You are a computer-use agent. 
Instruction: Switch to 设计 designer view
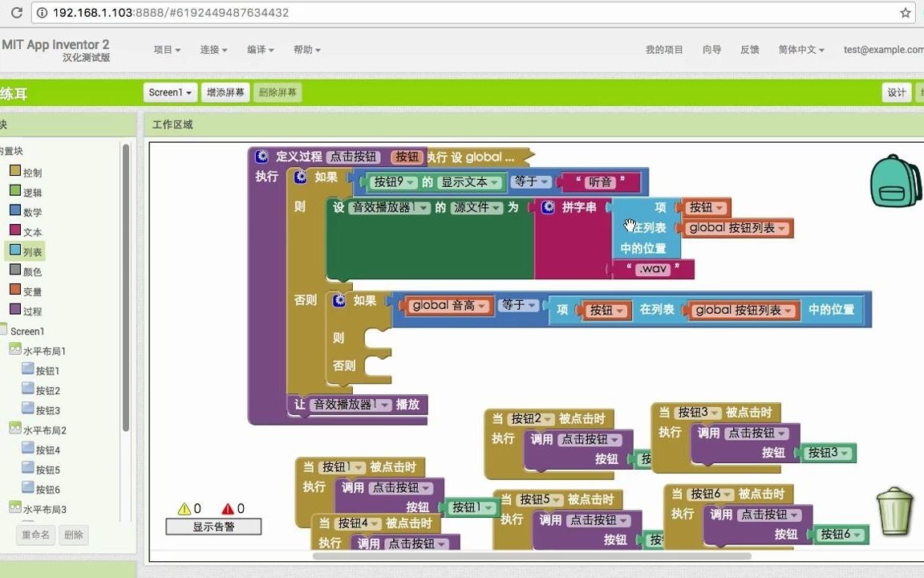[896, 92]
